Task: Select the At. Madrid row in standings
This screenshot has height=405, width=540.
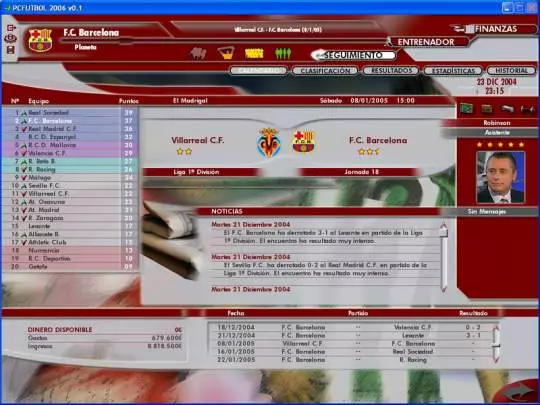Action: click(x=71, y=210)
